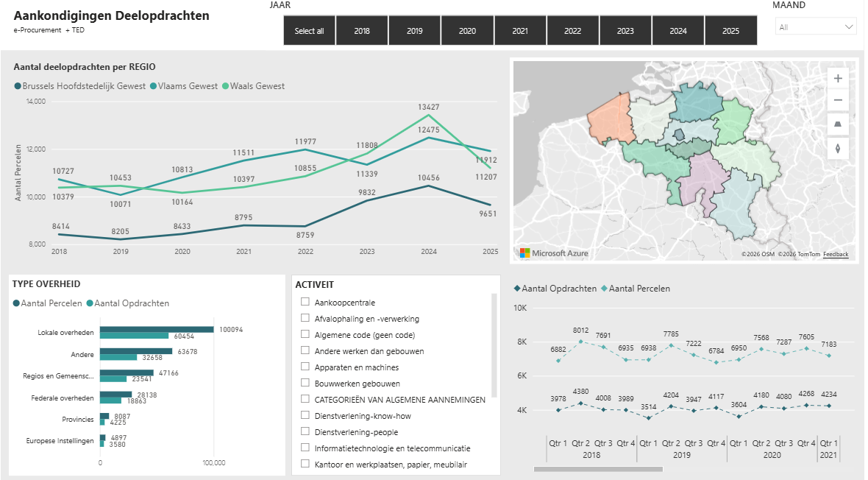Click the Waals Gewest legend marker

point(225,86)
